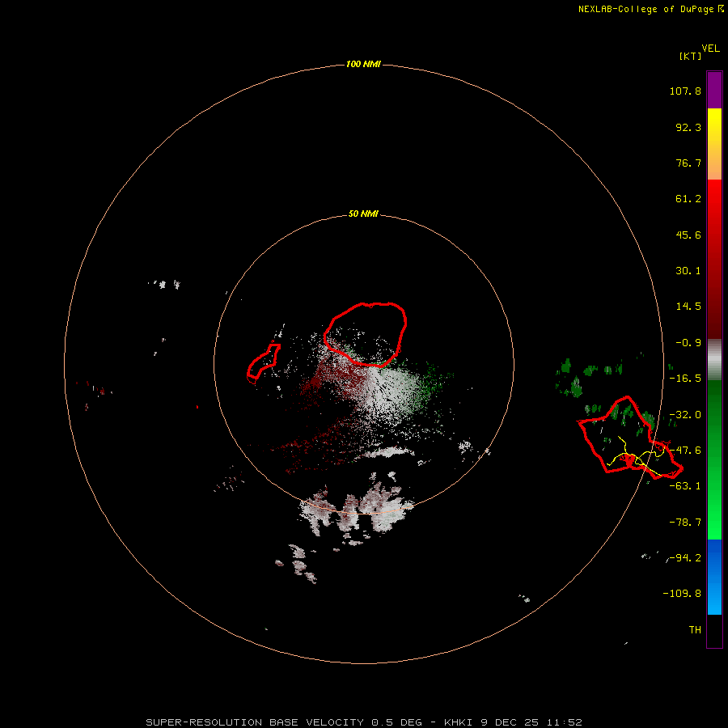Click the KHKI station identifier

459,722
